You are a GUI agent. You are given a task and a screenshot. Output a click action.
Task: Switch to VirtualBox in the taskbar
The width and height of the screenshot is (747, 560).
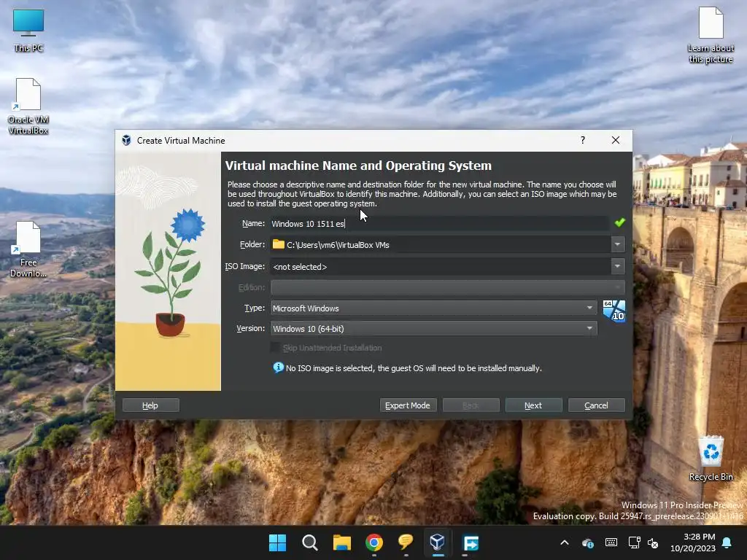pos(438,542)
